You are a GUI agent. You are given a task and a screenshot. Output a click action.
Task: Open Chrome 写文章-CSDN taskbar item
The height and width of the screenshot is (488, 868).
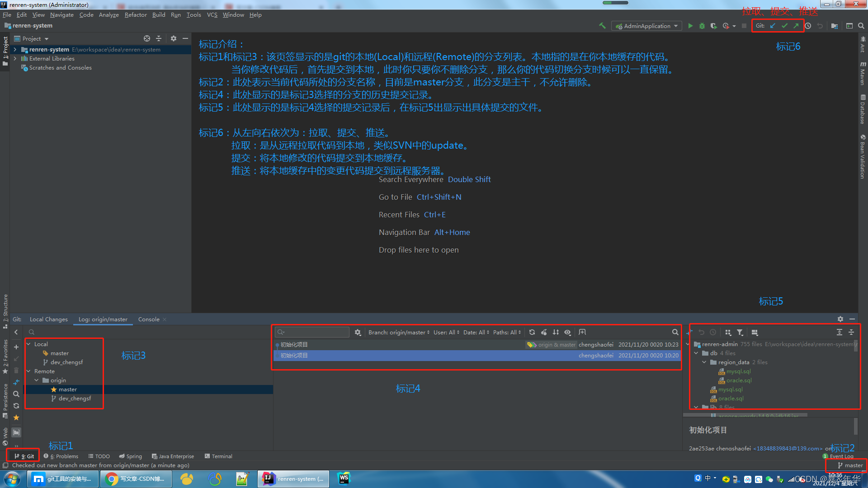coord(136,479)
